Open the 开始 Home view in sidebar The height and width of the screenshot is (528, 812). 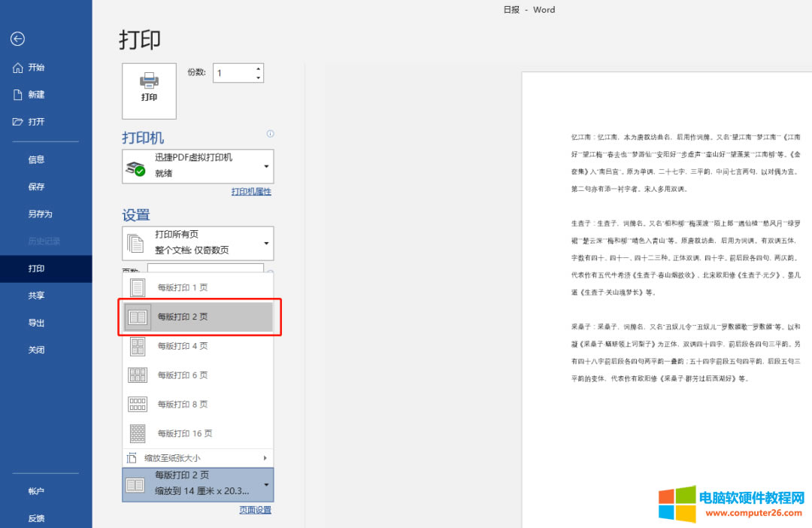36,67
